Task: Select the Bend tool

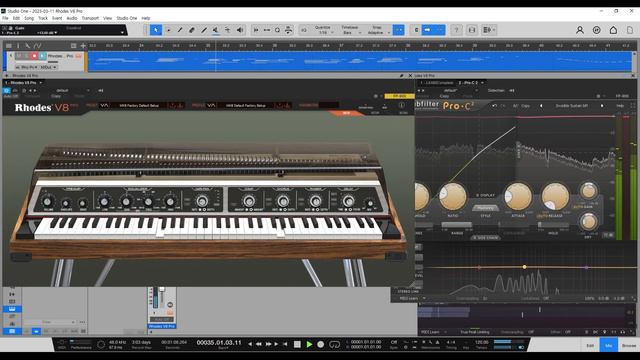Action: [227, 30]
